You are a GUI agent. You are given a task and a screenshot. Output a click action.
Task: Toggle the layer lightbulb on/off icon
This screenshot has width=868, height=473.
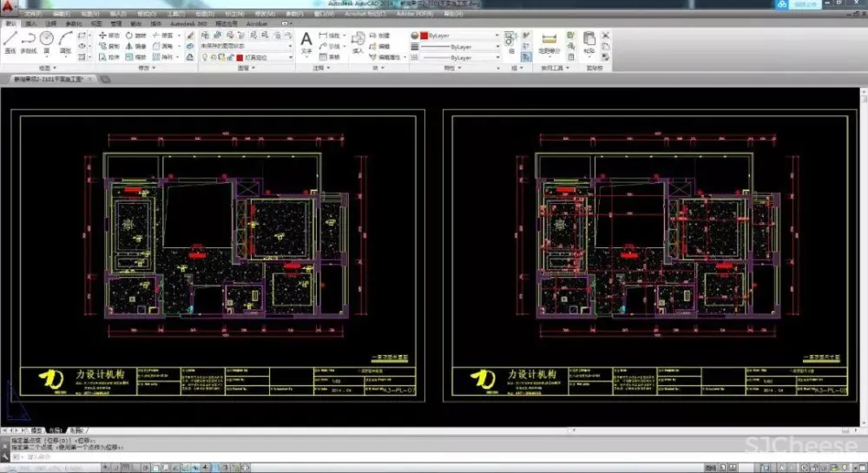point(205,56)
